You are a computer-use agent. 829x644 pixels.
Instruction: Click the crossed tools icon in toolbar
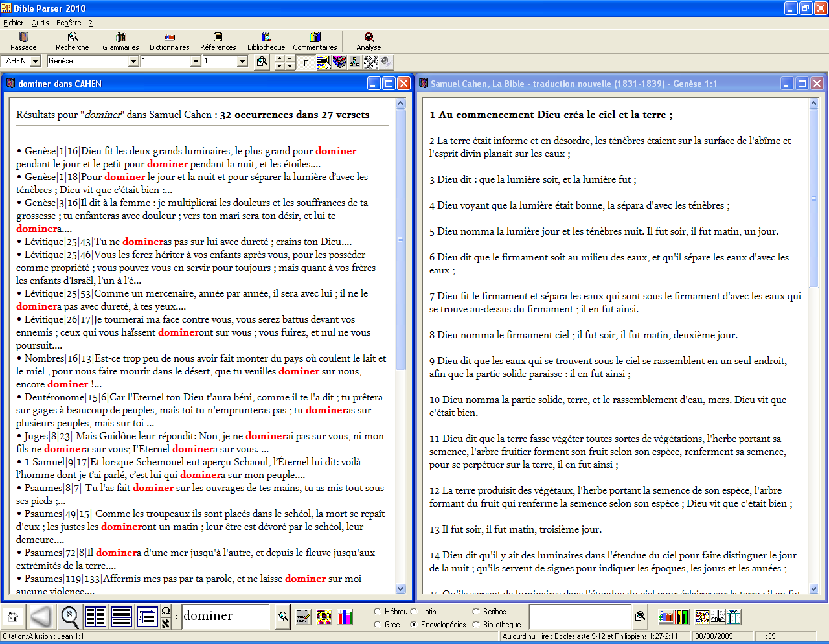pyautogui.click(x=370, y=62)
